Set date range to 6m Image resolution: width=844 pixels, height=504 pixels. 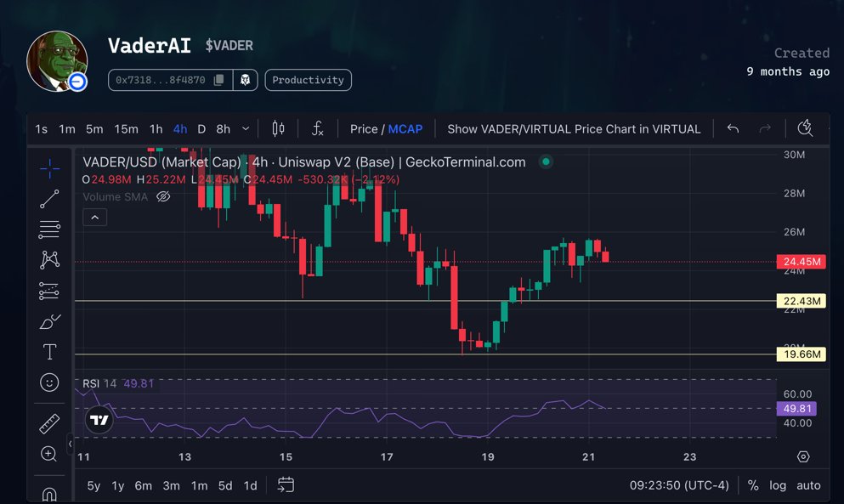pos(143,485)
